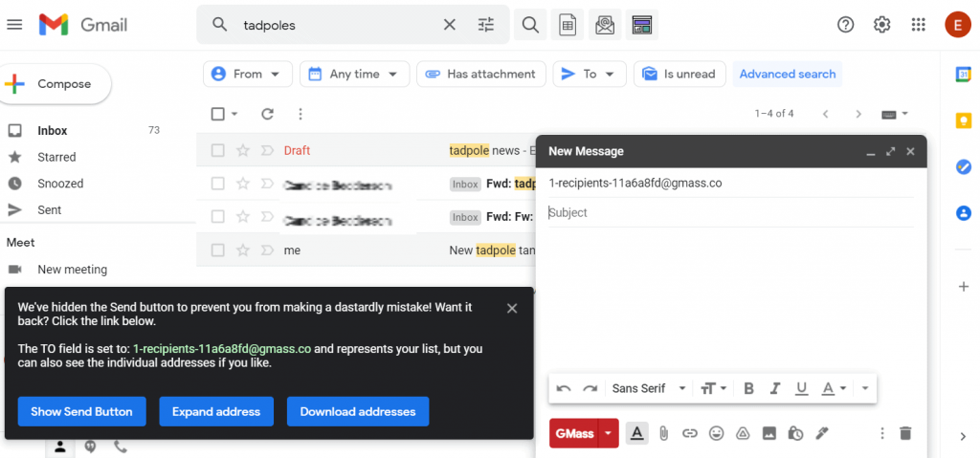980x458 pixels.
Task: Click the Gmail logo
Action: click(x=83, y=24)
